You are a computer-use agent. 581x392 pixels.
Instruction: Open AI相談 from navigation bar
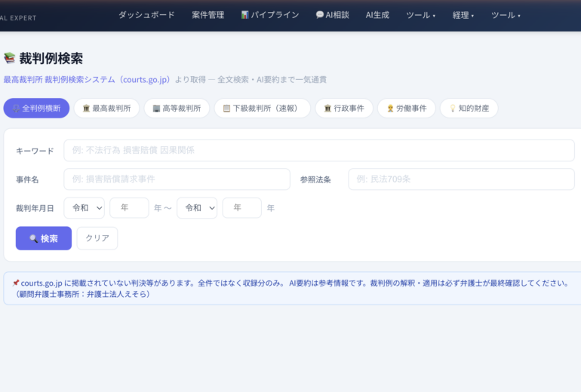point(332,15)
